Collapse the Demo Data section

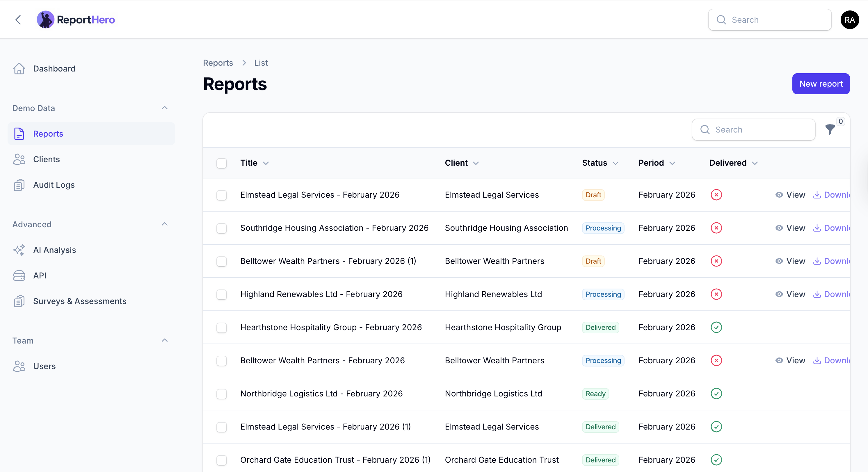click(x=164, y=108)
